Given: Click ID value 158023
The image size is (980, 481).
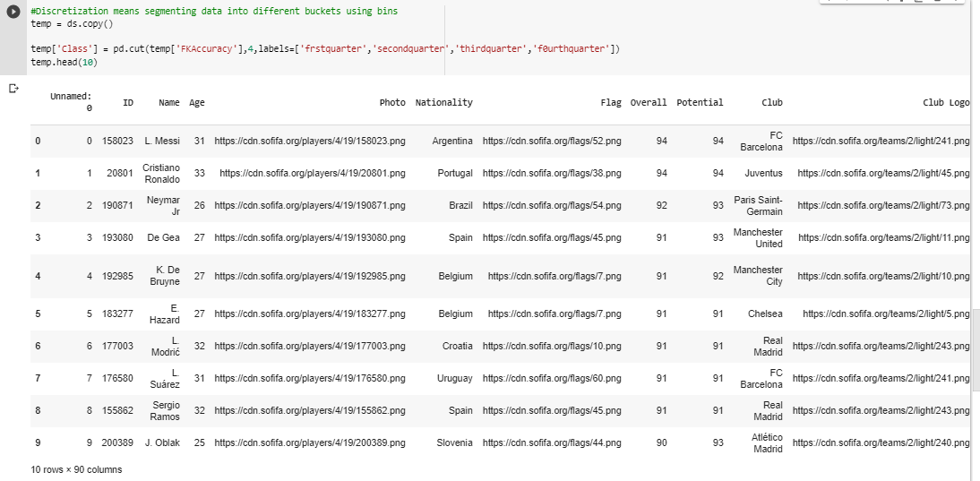Looking at the screenshot, I should [x=118, y=142].
